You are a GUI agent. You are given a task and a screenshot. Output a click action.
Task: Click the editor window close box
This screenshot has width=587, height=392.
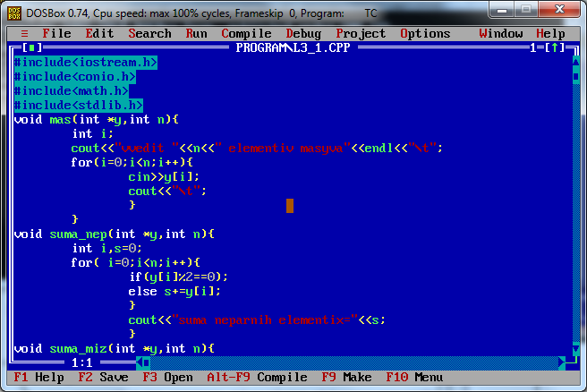click(x=32, y=48)
